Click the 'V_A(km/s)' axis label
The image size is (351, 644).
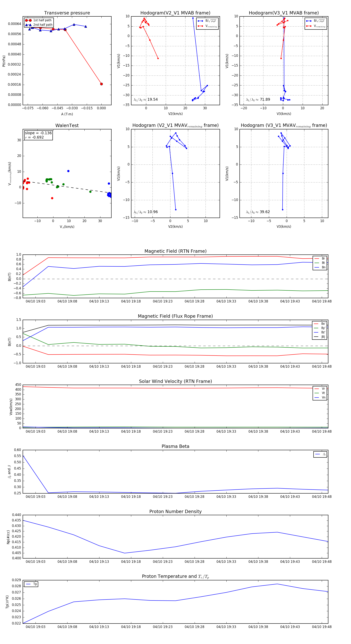pyautogui.click(x=67, y=227)
